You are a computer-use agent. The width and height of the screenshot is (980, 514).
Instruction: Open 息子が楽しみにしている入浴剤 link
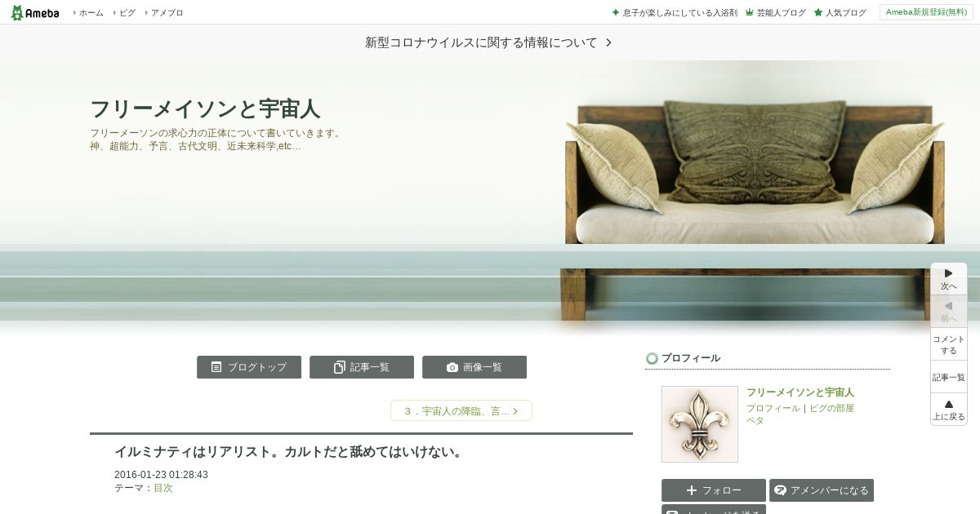(x=675, y=12)
